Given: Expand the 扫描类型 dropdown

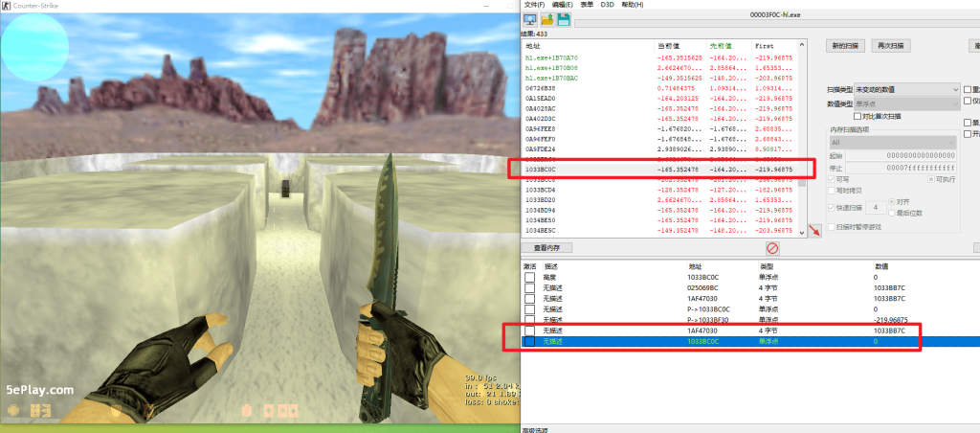Looking at the screenshot, I should (x=907, y=89).
